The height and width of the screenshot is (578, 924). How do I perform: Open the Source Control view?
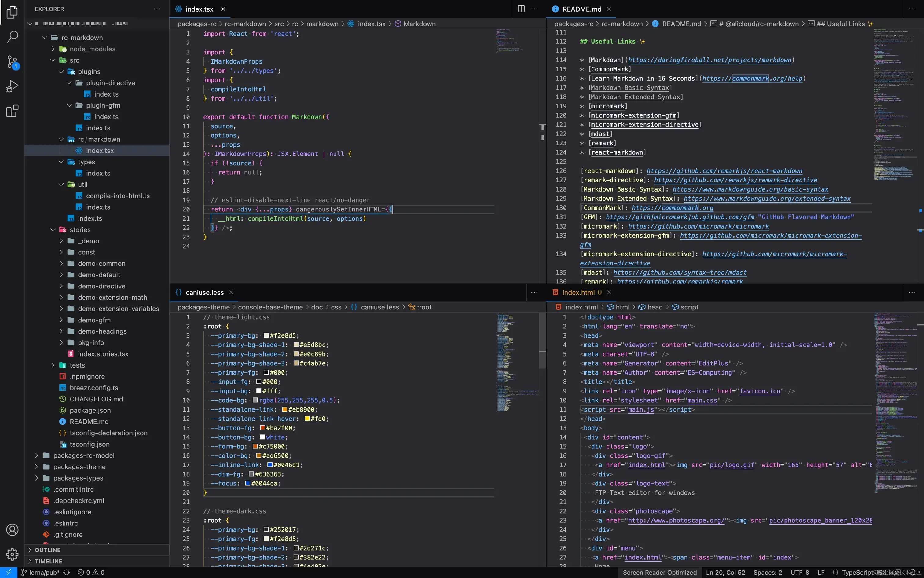pos(12,61)
